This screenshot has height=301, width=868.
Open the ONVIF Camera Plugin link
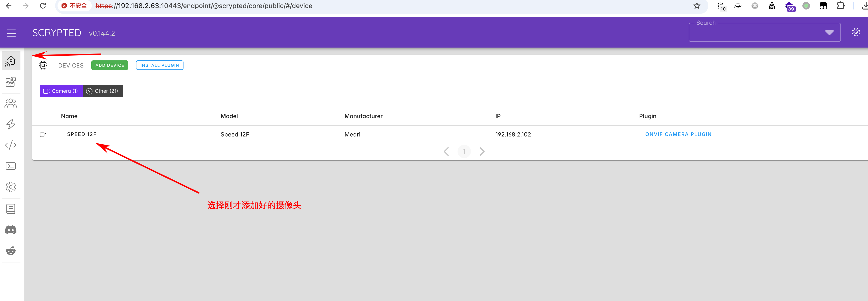click(678, 134)
